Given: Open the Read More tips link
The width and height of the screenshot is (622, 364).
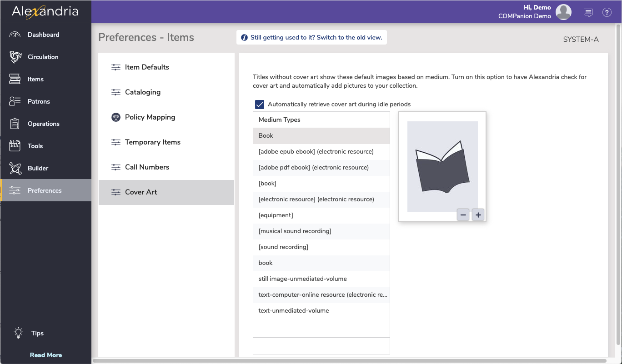Looking at the screenshot, I should 46,355.
